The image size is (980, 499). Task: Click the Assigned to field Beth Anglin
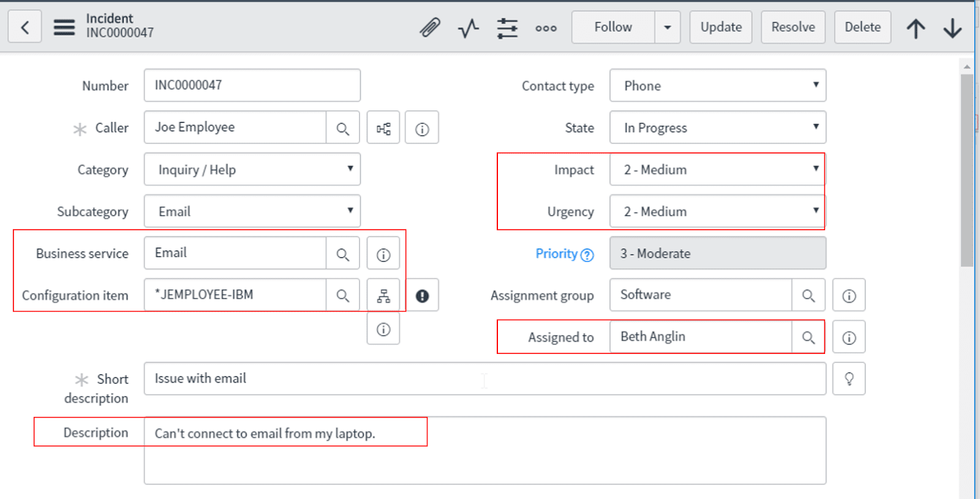tap(701, 337)
